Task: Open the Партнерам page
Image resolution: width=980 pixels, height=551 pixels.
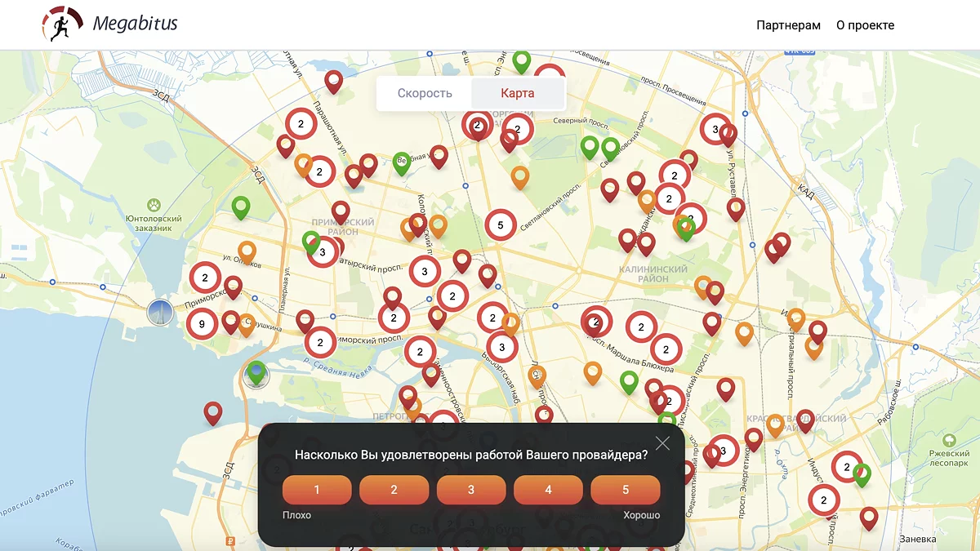Action: click(x=788, y=25)
